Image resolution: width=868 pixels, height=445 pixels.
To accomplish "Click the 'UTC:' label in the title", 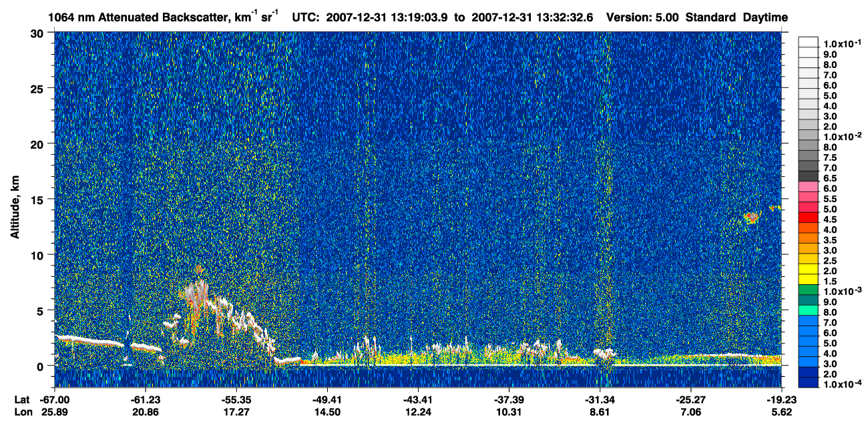I will [x=305, y=17].
